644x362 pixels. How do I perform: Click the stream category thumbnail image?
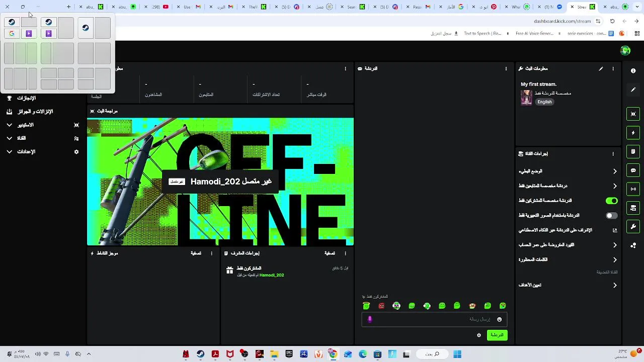(x=526, y=98)
